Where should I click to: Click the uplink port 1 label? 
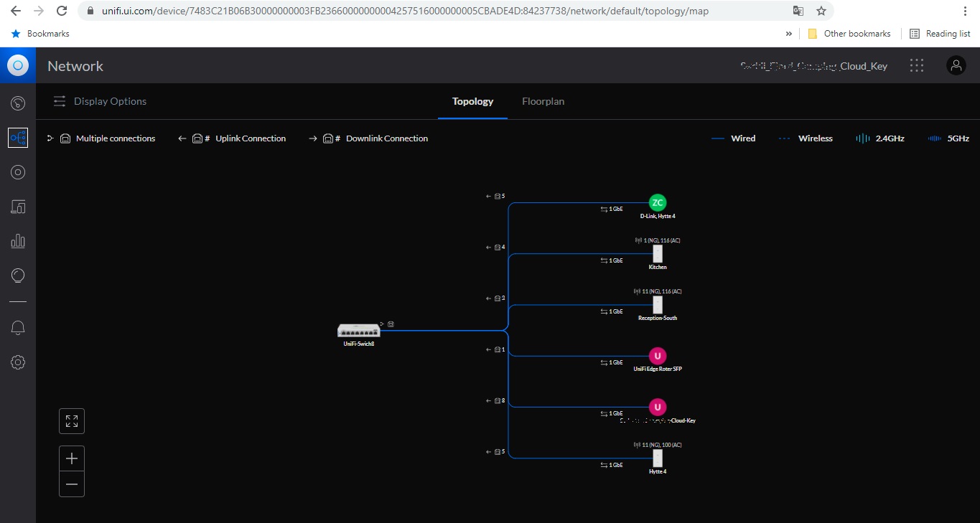point(496,349)
